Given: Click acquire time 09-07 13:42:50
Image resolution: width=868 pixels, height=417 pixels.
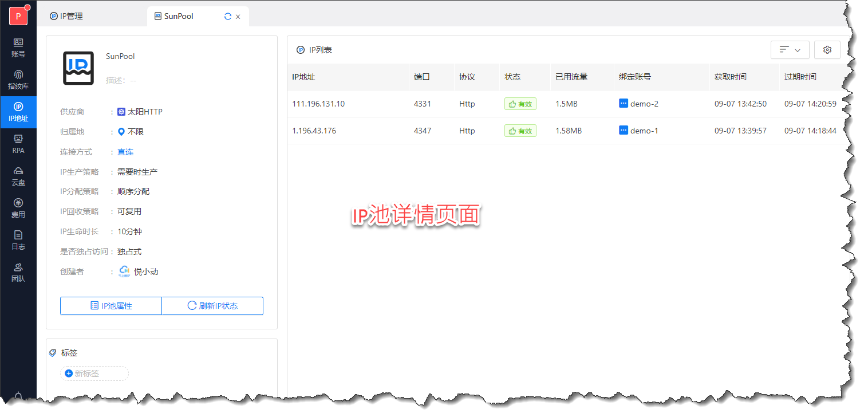Looking at the screenshot, I should click(x=740, y=104).
